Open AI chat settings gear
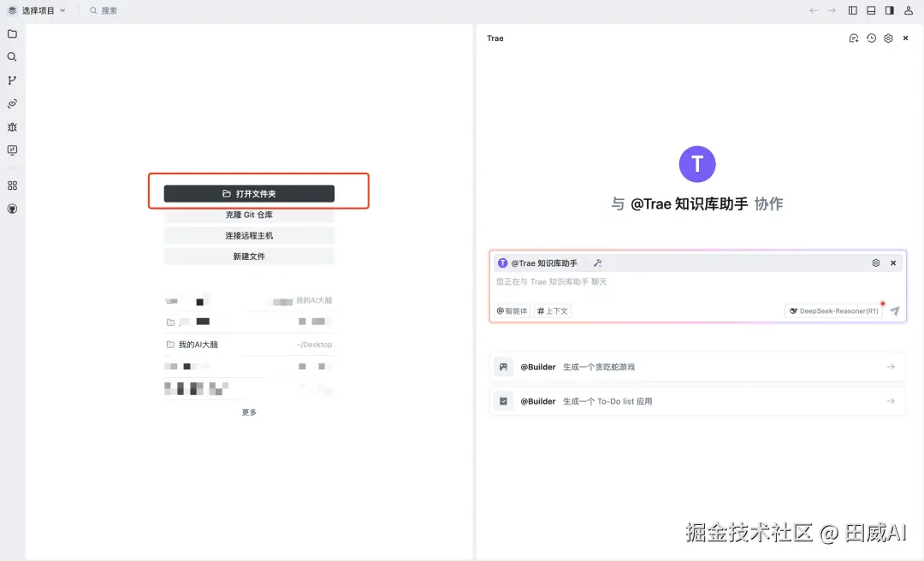This screenshot has width=924, height=561. pyautogui.click(x=887, y=38)
